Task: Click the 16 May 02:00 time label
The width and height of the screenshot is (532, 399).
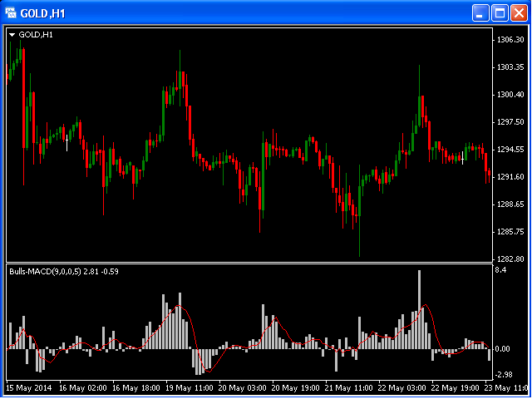Action: [83, 388]
